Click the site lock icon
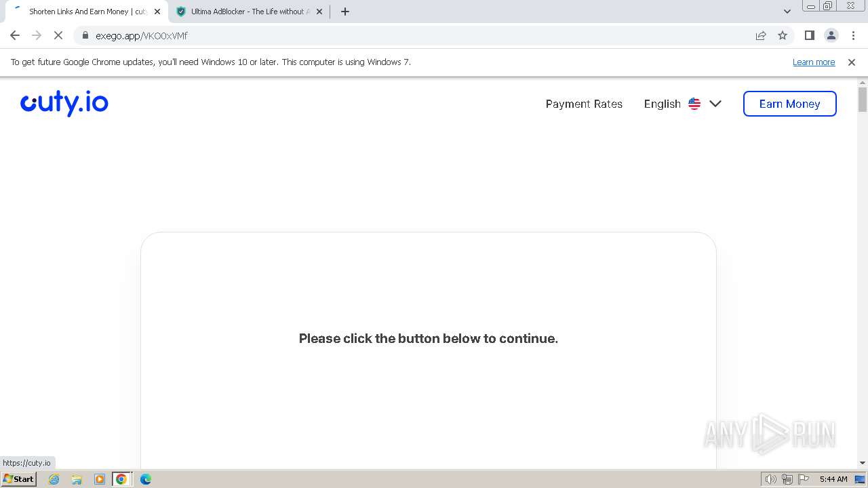The image size is (868, 488). [85, 35]
